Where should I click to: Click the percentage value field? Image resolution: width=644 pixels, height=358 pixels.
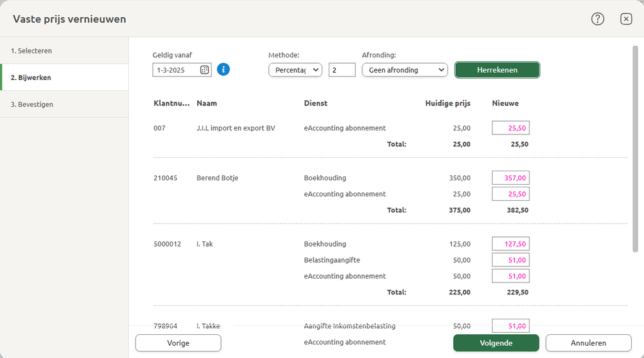point(342,70)
